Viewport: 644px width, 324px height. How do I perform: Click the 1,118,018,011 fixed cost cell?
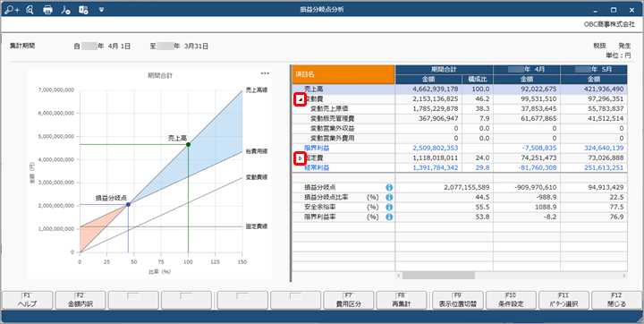pyautogui.click(x=428, y=158)
